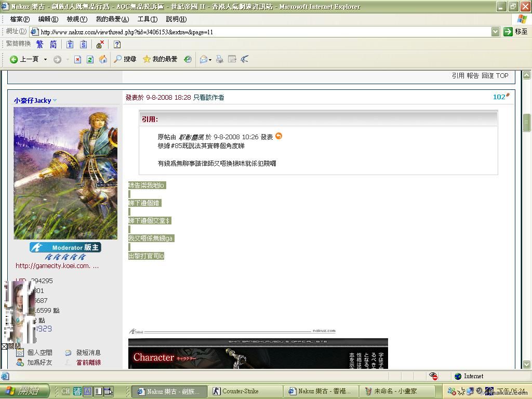This screenshot has width=532, height=399.
Task: Open 個人空間 personal space
Action: point(39,353)
